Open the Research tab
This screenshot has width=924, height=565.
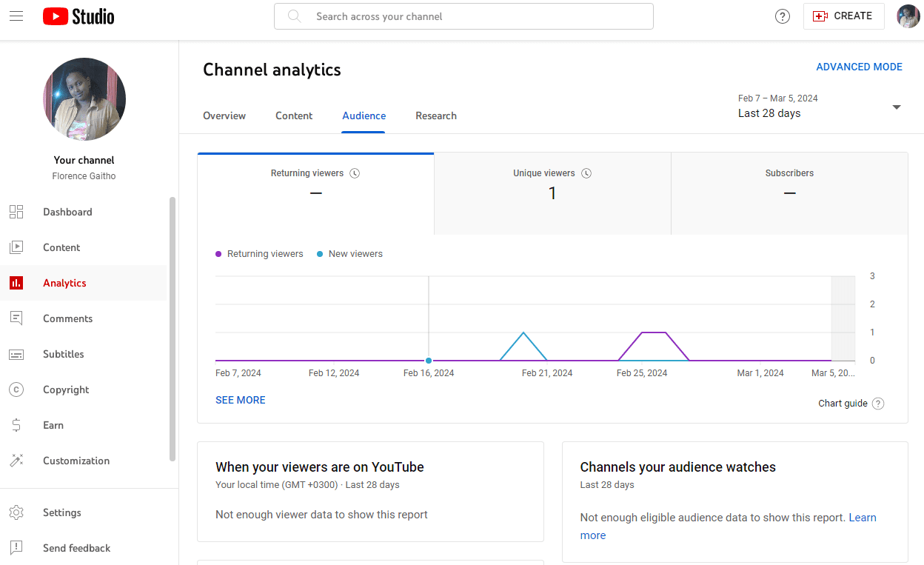tap(436, 116)
